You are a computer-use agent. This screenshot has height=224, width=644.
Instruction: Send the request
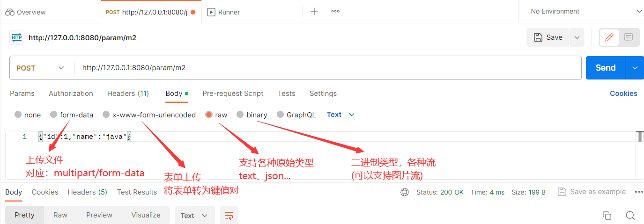coord(605,68)
